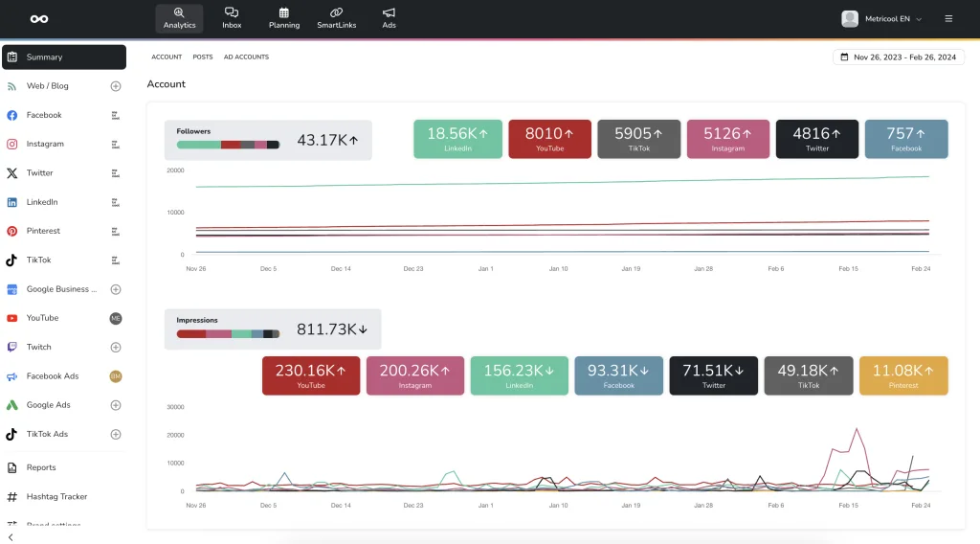Click the Metricool infinity logo

(38, 19)
